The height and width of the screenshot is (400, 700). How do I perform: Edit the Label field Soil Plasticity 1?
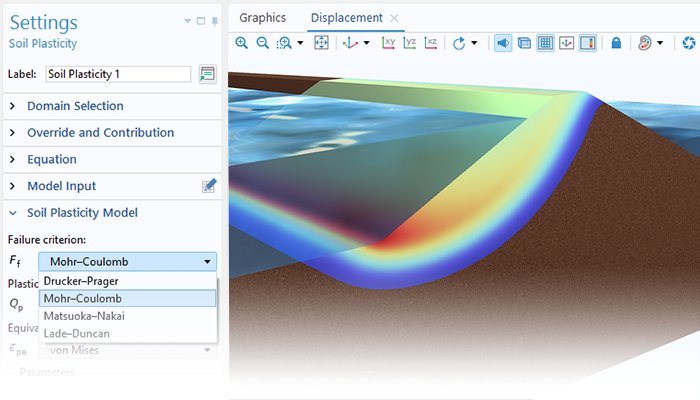pos(118,74)
